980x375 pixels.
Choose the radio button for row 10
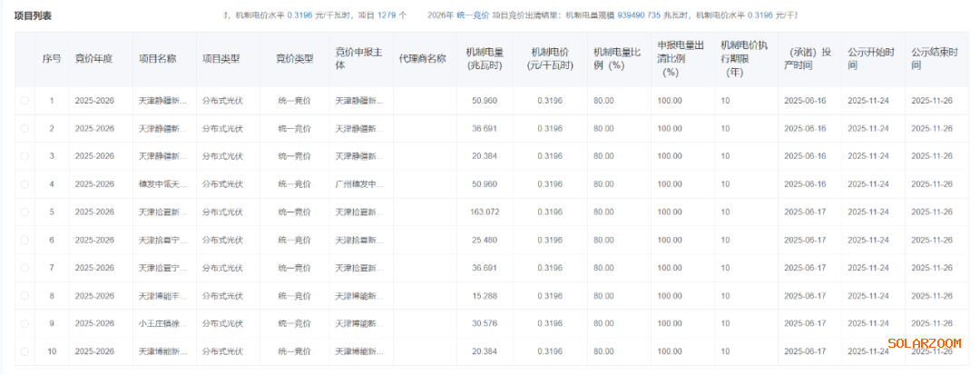(x=24, y=351)
